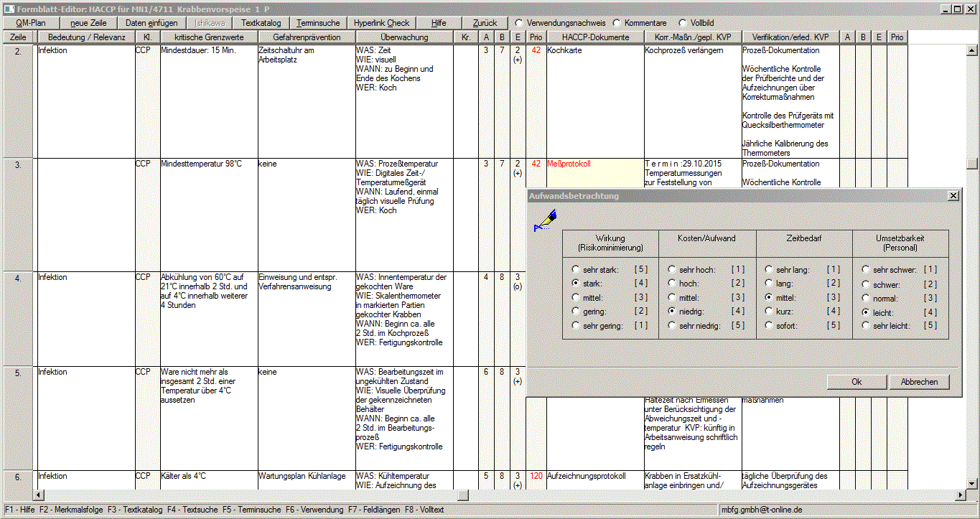
Task: Click the 'Daten einfügen' toolbar button
Action: 151,23
